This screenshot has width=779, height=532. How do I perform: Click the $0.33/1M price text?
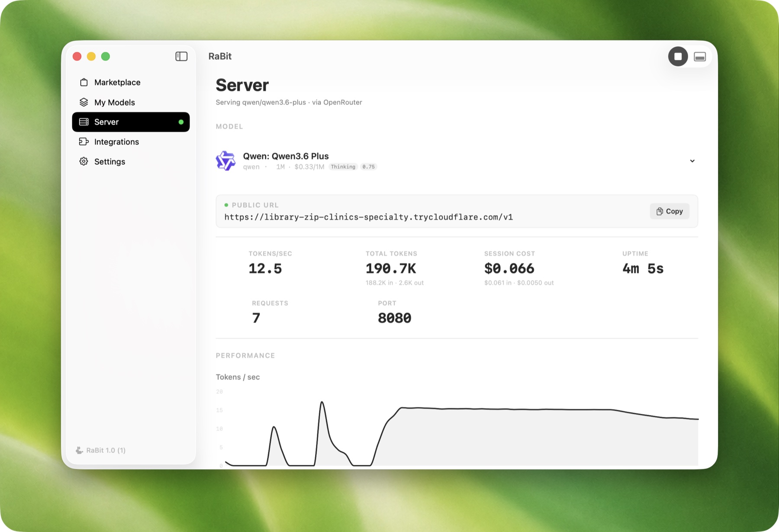(309, 167)
